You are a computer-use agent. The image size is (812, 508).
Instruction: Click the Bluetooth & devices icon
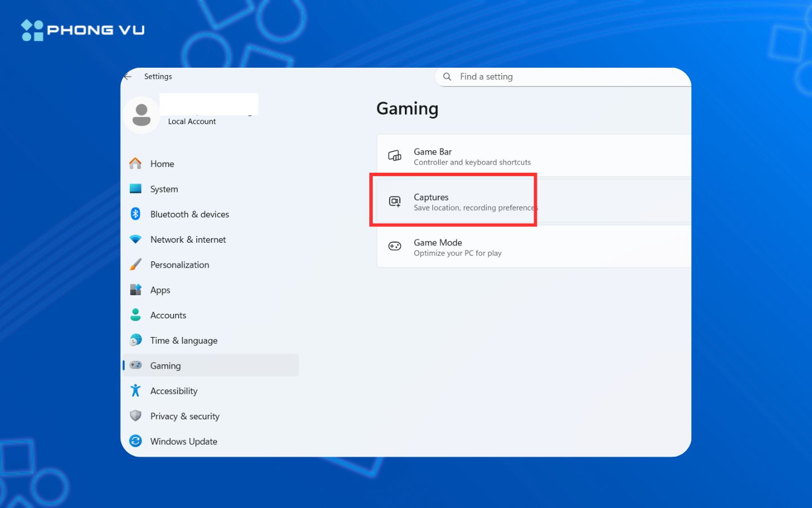point(136,214)
